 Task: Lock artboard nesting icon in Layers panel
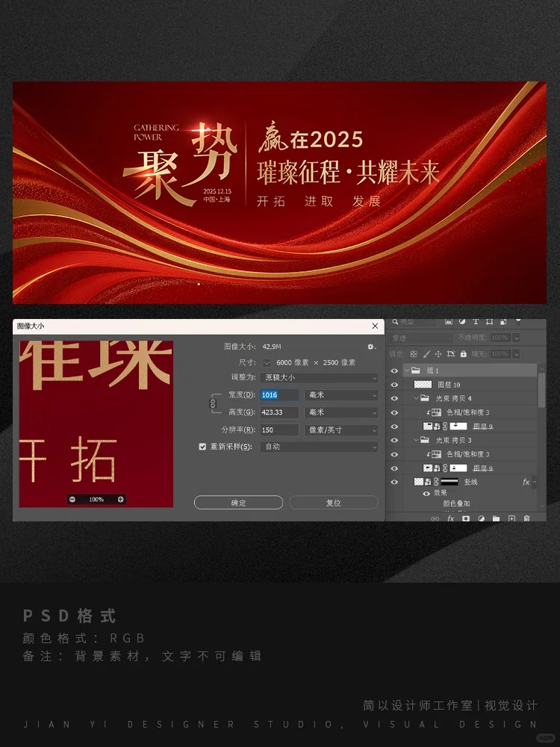click(451, 354)
